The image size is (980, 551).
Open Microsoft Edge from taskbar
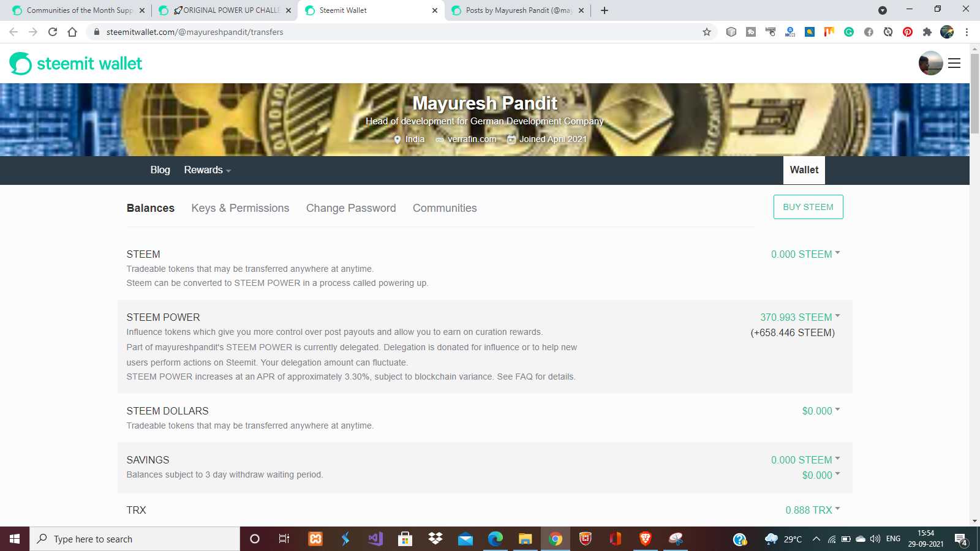[495, 539]
